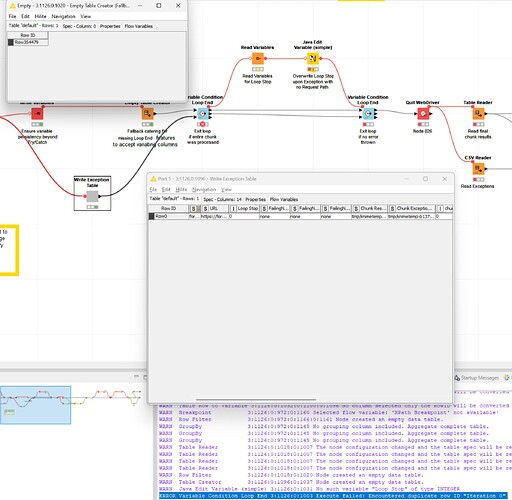Click the workflow outline overview thumbnail
The width and height of the screenshot is (512, 500).
pyautogui.click(x=35, y=405)
